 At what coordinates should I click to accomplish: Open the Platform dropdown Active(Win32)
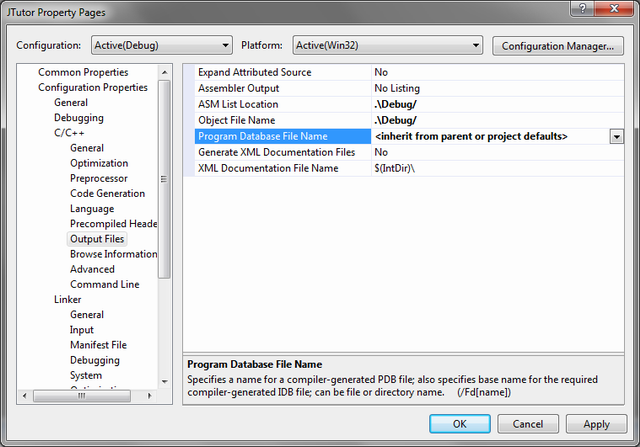(x=387, y=45)
